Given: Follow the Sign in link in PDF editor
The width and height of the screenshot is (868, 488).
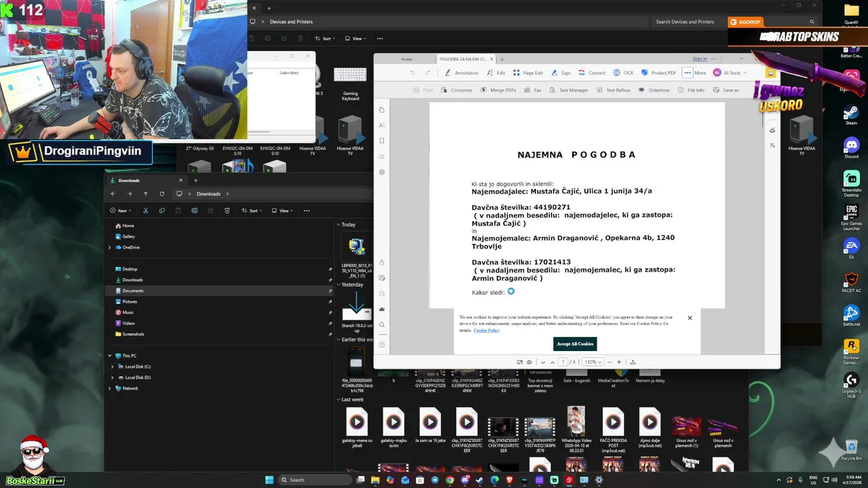Looking at the screenshot, I should pos(700,59).
